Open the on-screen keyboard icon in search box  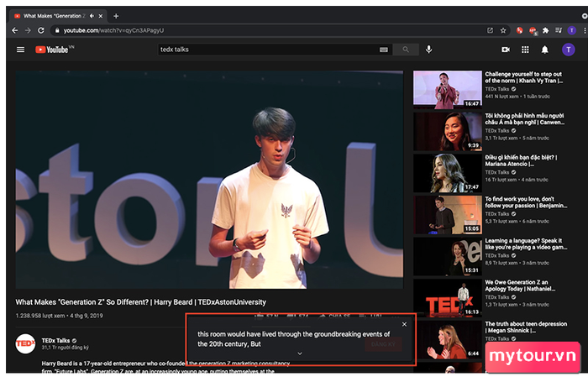(x=384, y=50)
